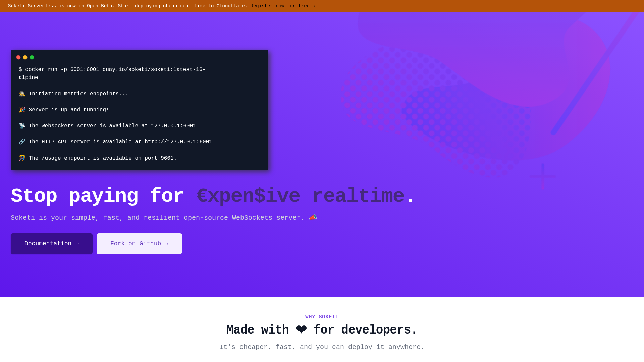Click the '€xpen$ive realtime' heading text
Viewport: 644px width, 362px height.
tap(300, 196)
